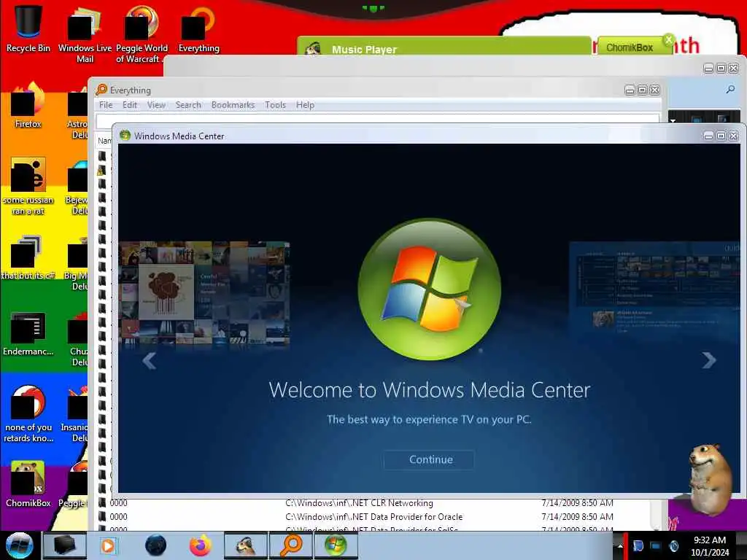Open the View menu in Everything
This screenshot has width=747, height=560.
(156, 105)
